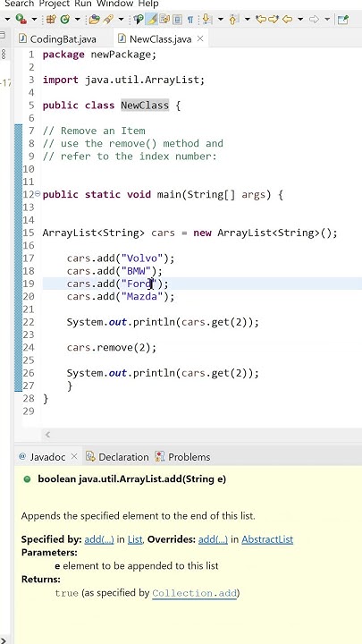Screen dimensions: 362x644
Task: Click the Run External Tools icon
Action: click(21, 19)
